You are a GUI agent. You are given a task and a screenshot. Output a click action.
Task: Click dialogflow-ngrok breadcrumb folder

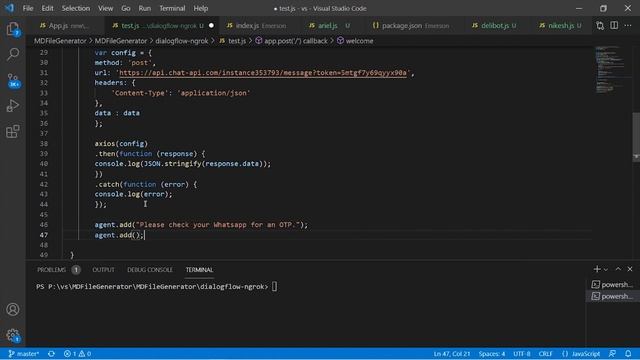tap(182, 41)
